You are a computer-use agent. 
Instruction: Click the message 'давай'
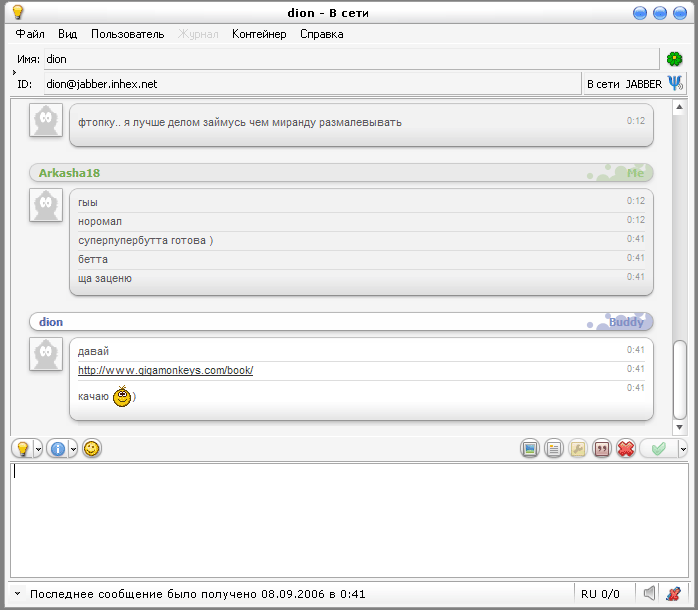coord(93,351)
